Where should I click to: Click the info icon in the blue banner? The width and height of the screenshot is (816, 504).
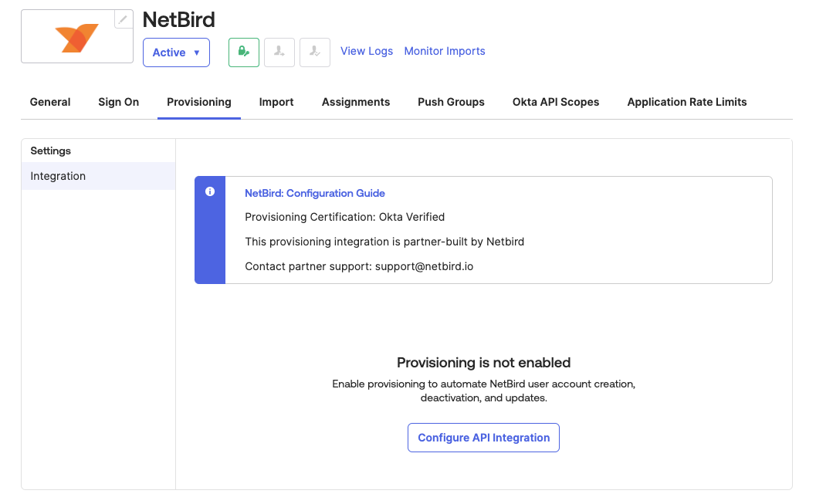click(x=210, y=192)
